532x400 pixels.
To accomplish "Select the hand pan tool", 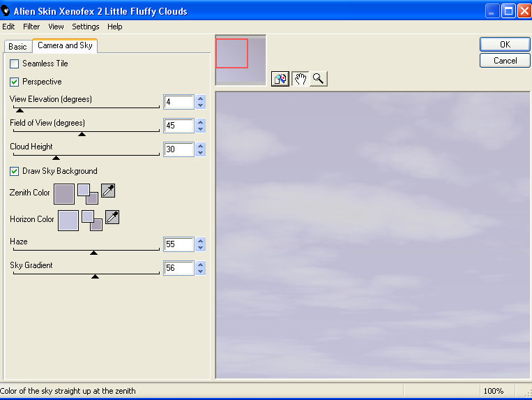I will pos(300,79).
